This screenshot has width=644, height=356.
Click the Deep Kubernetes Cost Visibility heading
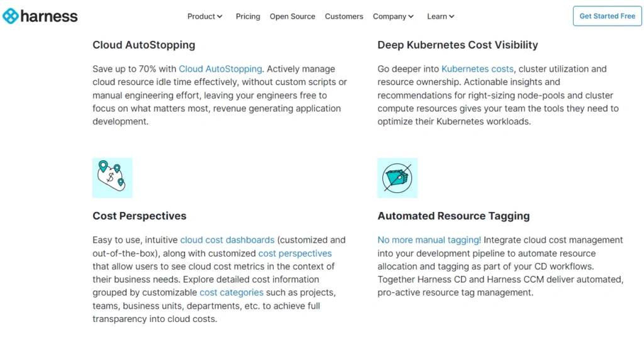click(x=457, y=45)
